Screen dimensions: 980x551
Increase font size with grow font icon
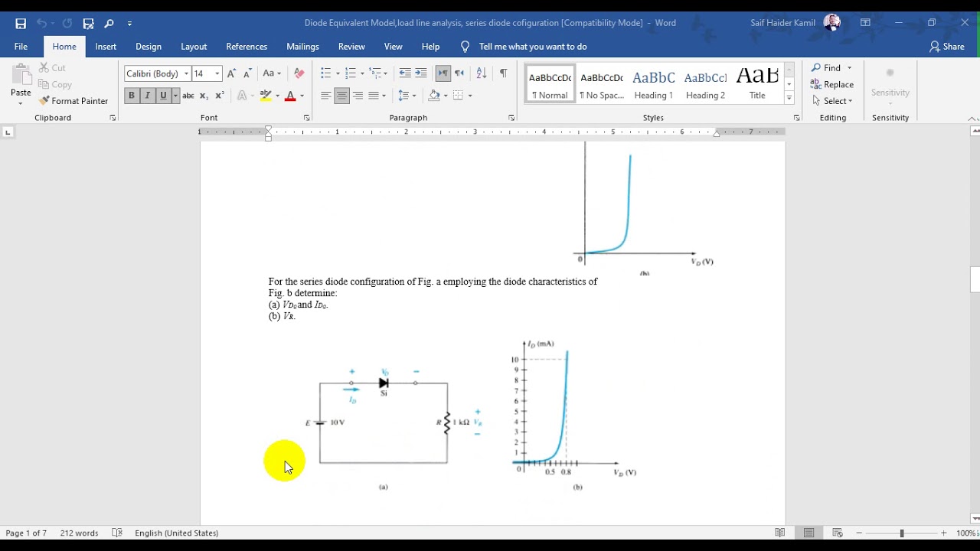tap(231, 73)
